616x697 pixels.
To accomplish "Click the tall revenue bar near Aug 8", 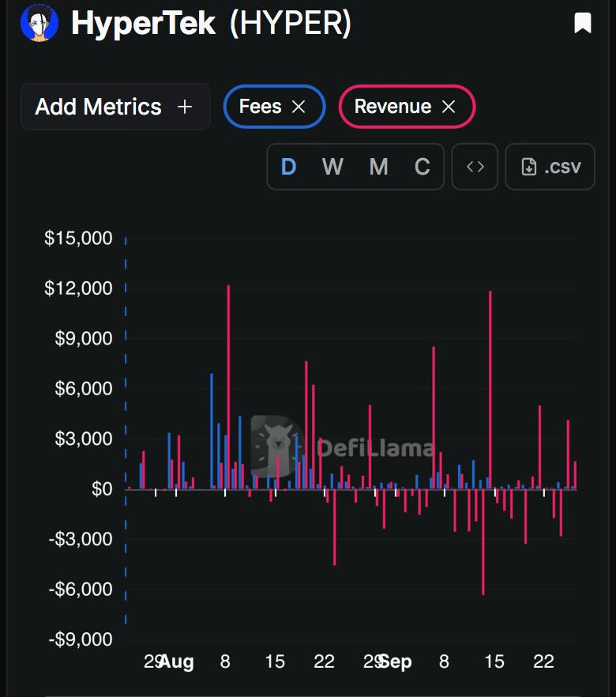I will 229,386.
